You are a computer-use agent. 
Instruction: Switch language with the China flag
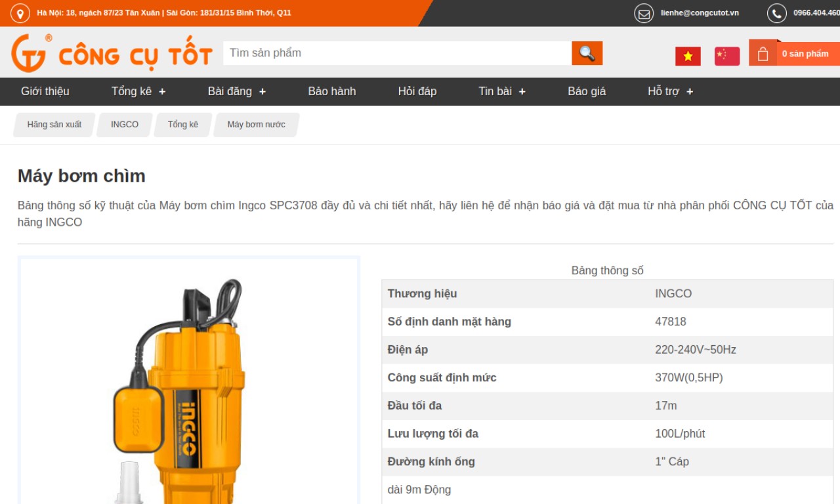tap(727, 56)
